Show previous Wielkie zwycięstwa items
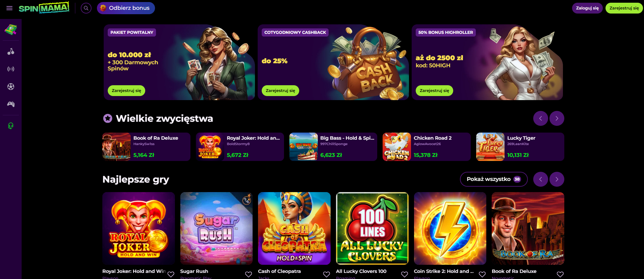The image size is (644, 279). [x=541, y=118]
